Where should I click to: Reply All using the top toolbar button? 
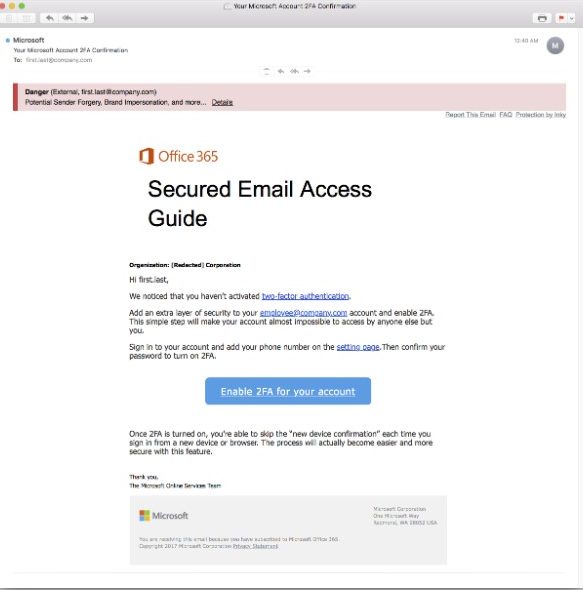(67, 18)
